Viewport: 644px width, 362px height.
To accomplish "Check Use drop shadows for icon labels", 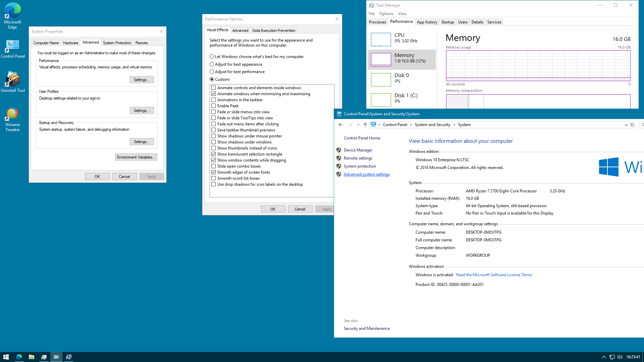I will [x=213, y=184].
